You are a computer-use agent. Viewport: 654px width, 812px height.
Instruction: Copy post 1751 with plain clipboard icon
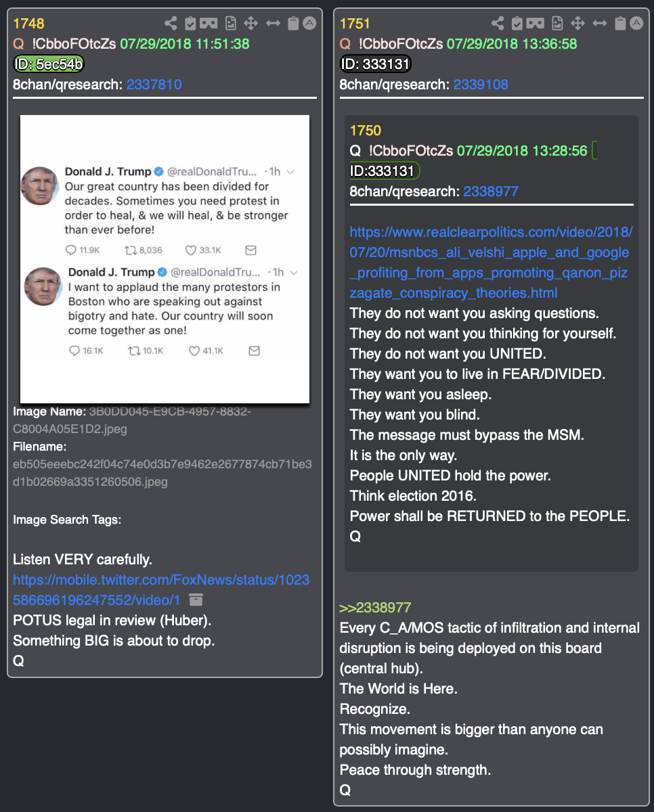pos(619,24)
